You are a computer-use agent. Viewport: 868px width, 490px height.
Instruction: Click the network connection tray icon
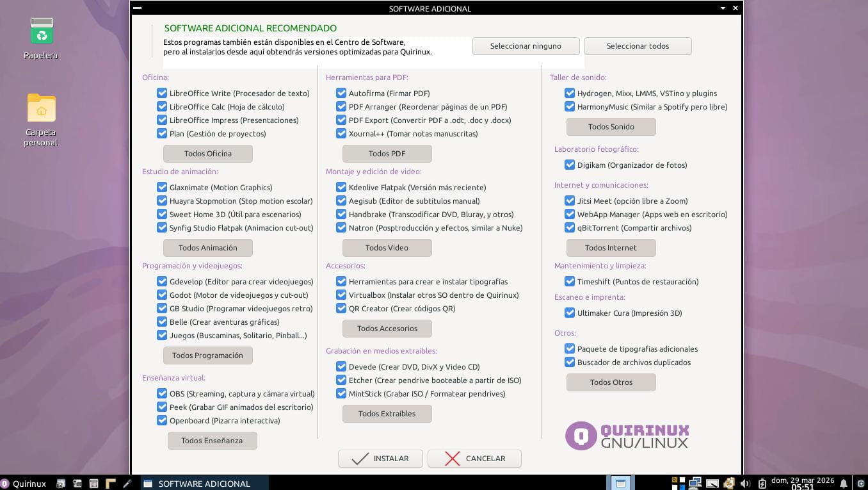(695, 484)
